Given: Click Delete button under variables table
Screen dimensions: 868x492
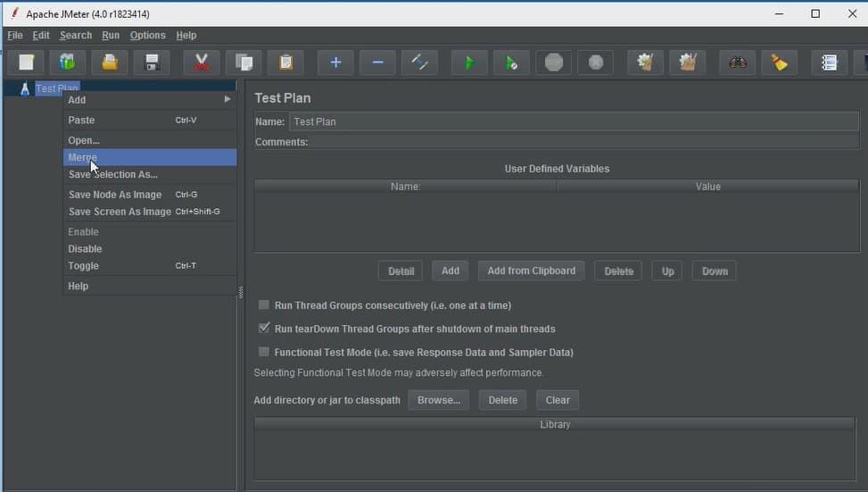Looking at the screenshot, I should pos(618,271).
